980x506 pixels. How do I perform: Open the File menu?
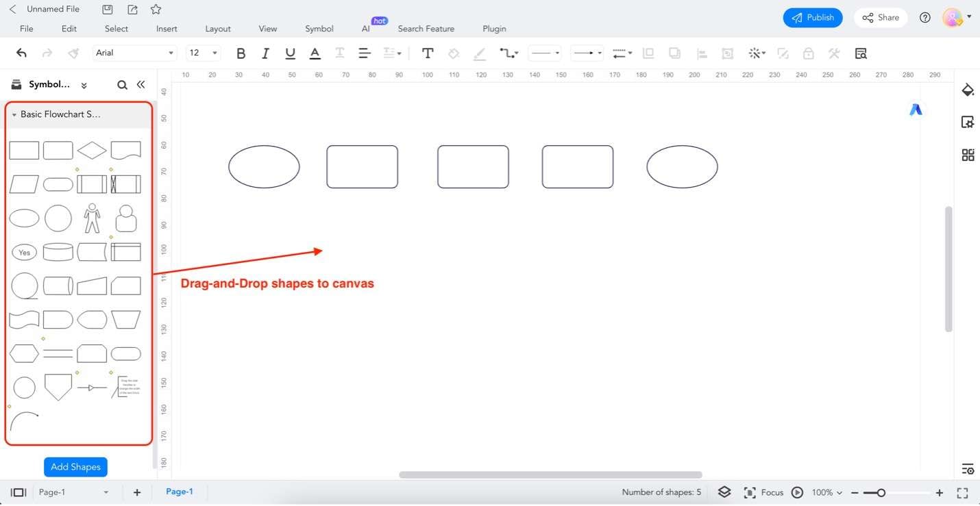[x=27, y=29]
